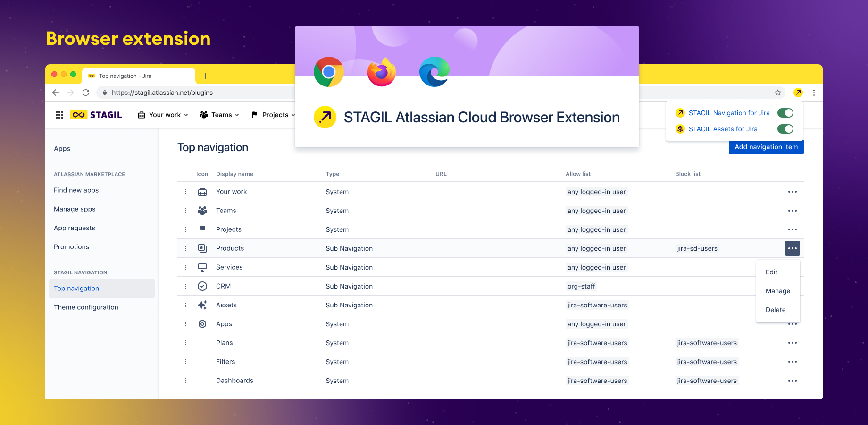The height and width of the screenshot is (425, 868).
Task: Click the Services row monitor icon
Action: coord(202,267)
